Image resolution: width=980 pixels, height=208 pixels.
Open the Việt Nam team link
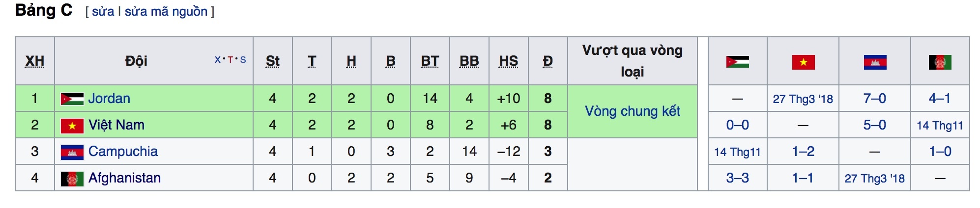pos(116,125)
